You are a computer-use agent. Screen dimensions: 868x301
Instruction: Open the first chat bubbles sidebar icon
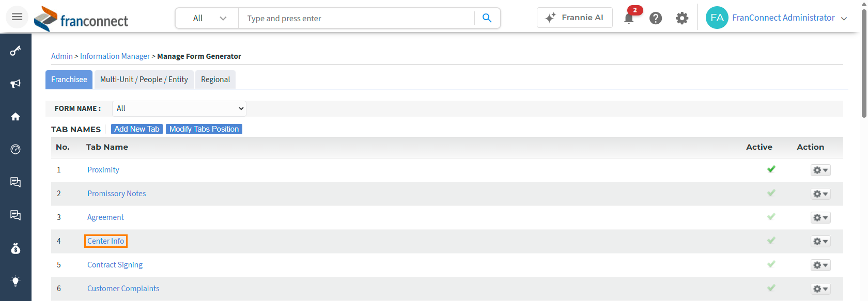click(x=16, y=182)
